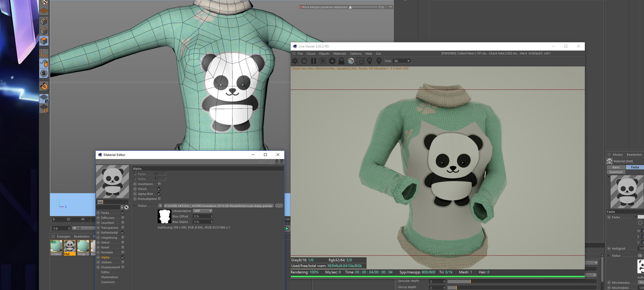Enable the Invertieren checkbox in Alpha

(159, 184)
